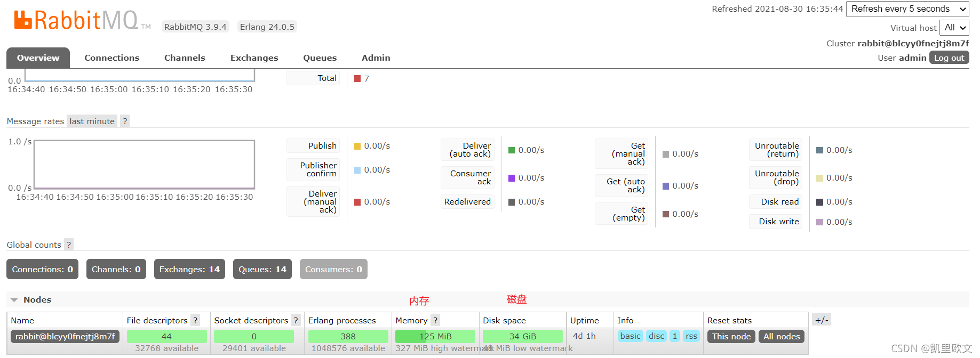Switch to the Connections tab

(111, 58)
